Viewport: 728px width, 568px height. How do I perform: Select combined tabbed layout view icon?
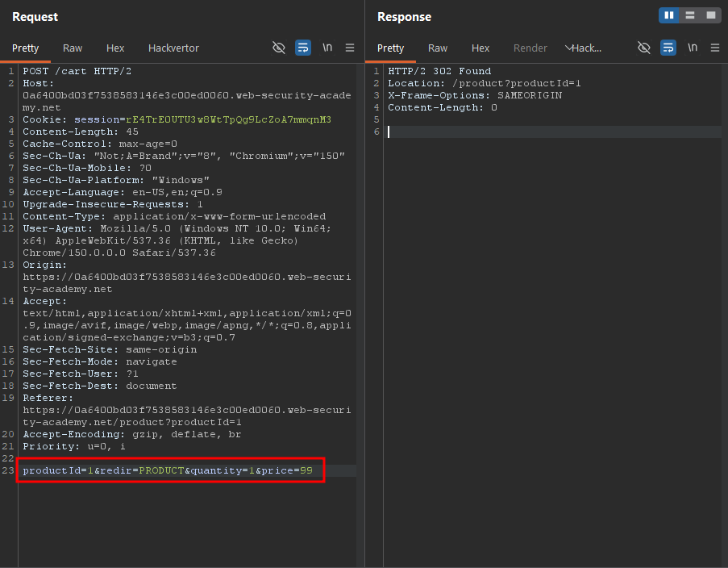[x=711, y=15]
